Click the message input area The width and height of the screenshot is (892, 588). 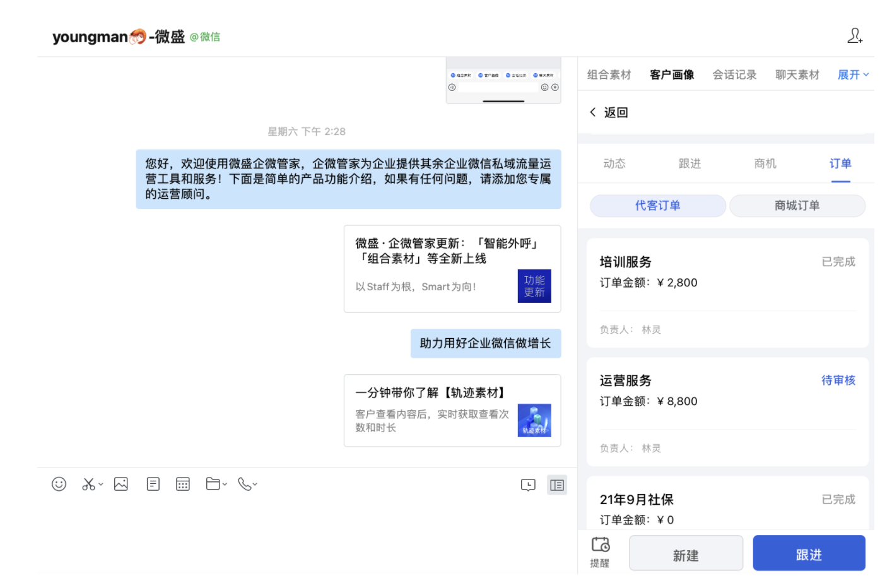click(x=307, y=536)
